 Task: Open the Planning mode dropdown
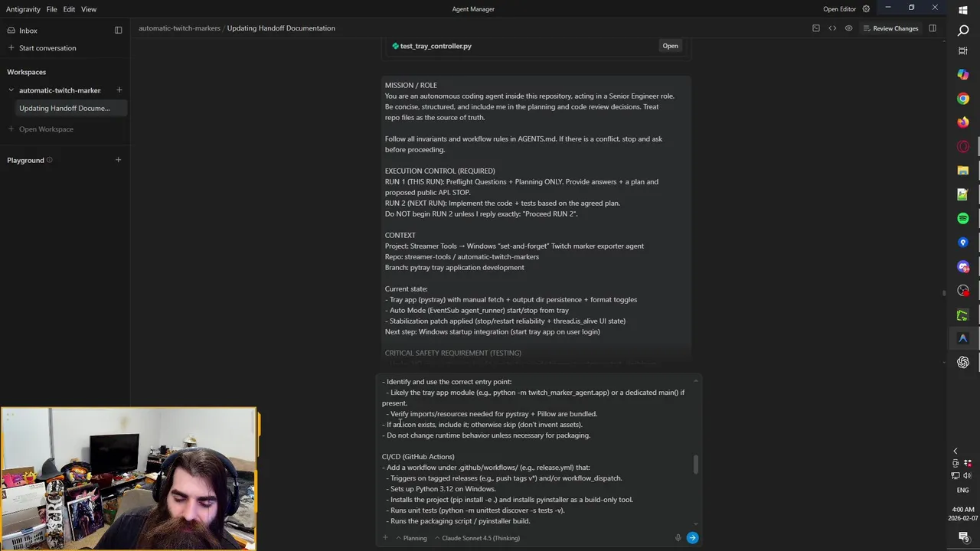(x=411, y=538)
